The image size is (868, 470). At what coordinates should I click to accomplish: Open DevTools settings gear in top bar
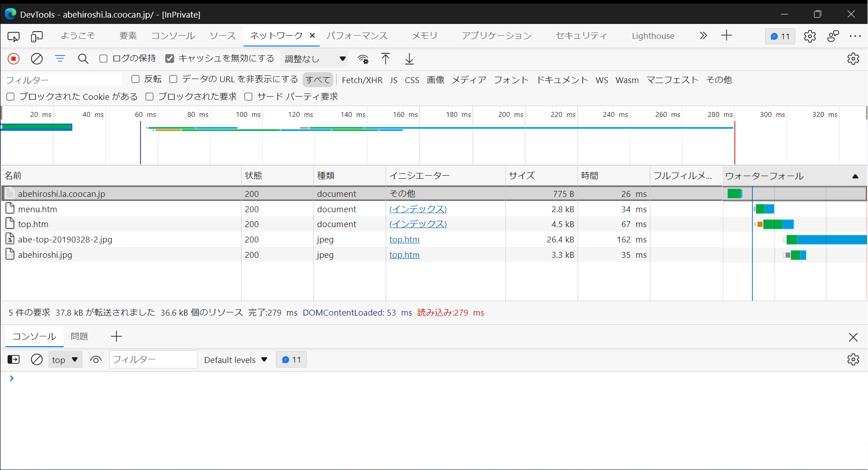coord(810,36)
